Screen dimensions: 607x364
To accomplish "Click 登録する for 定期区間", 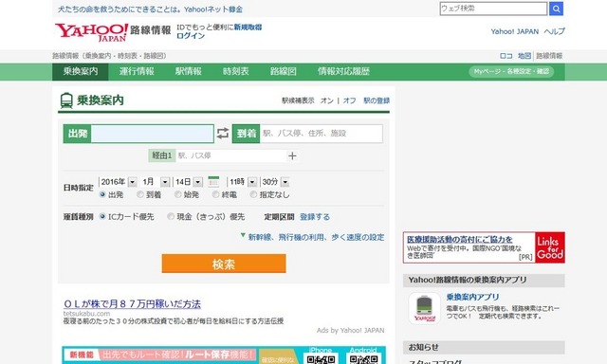I will tap(315, 217).
